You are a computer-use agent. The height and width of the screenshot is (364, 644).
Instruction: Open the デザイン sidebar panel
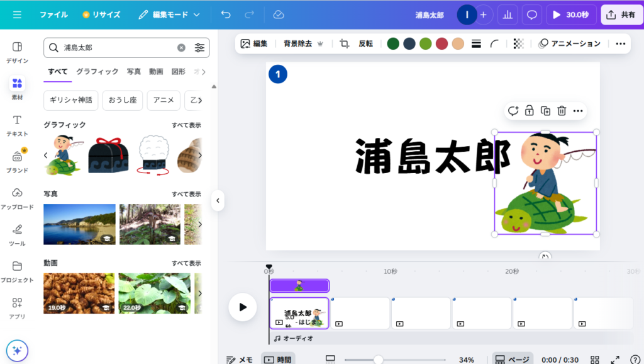[x=17, y=52]
